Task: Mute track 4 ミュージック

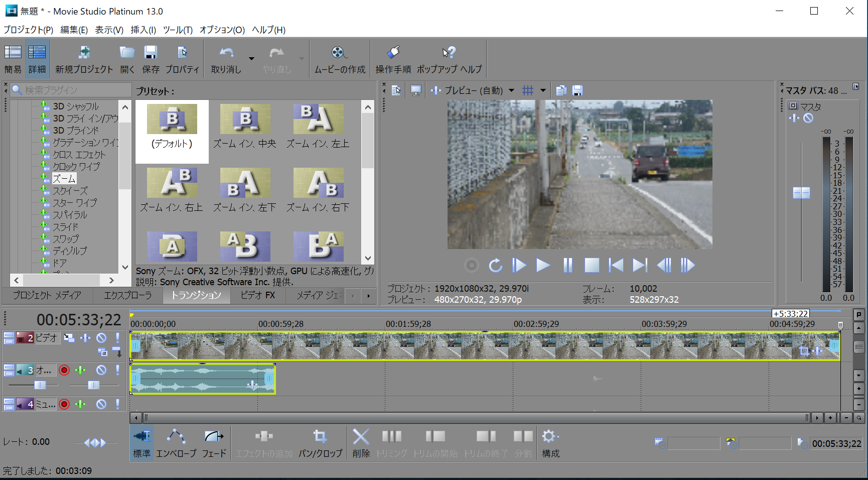Action: [x=101, y=404]
